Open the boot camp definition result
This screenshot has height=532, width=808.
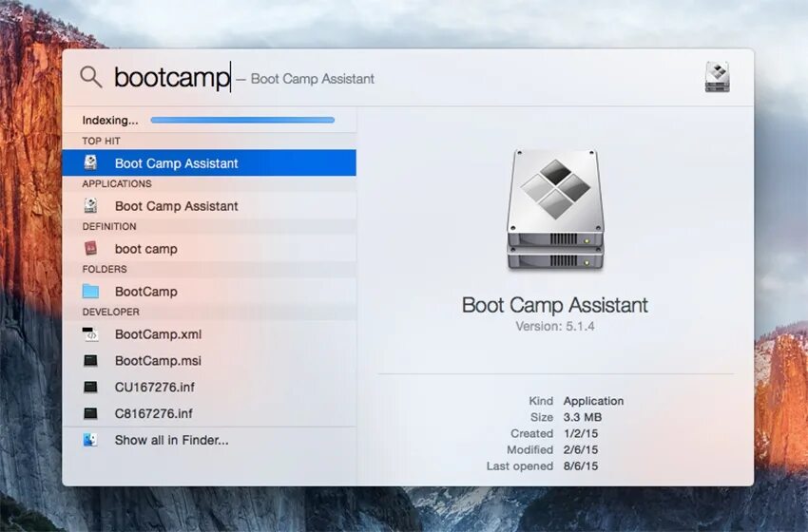pos(209,248)
